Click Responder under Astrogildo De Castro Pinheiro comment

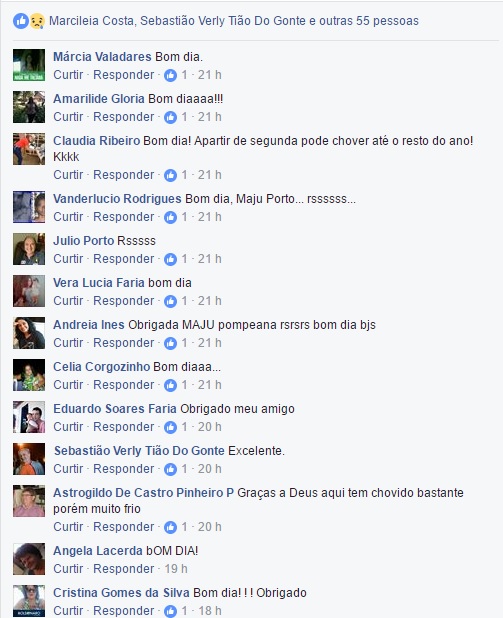tap(123, 527)
